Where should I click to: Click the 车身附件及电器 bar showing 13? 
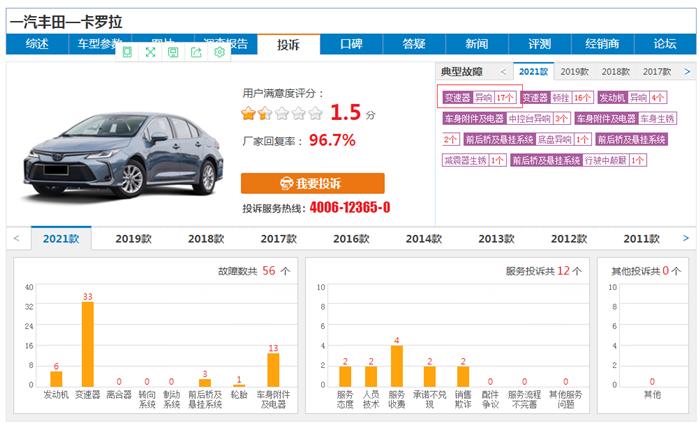click(273, 370)
